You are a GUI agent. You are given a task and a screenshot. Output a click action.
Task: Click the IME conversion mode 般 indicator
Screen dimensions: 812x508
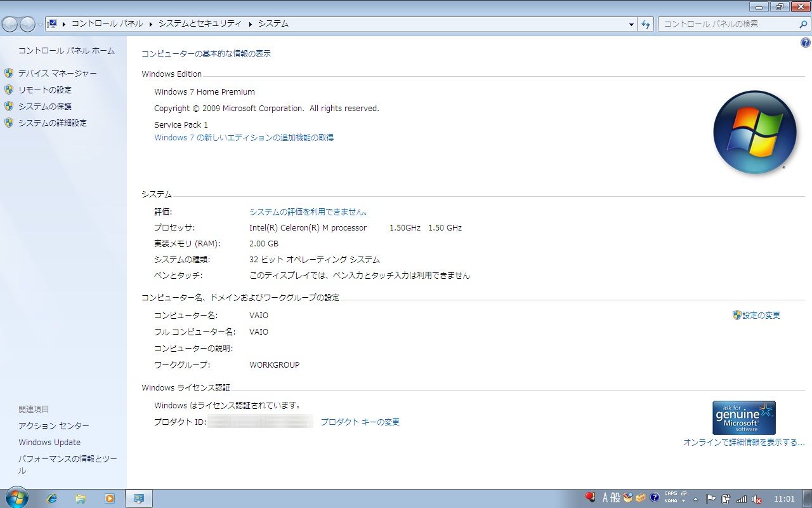click(615, 498)
